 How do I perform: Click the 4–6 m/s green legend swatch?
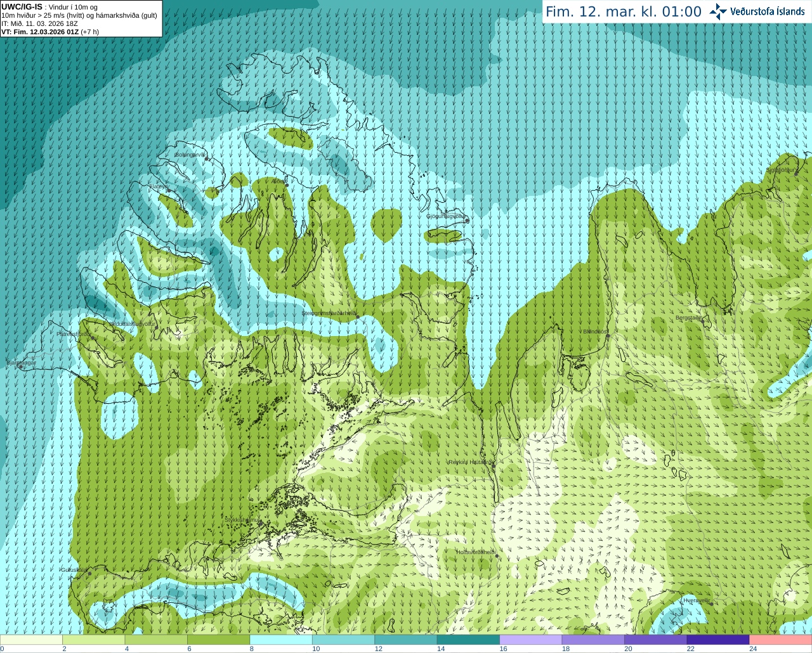(x=156, y=640)
